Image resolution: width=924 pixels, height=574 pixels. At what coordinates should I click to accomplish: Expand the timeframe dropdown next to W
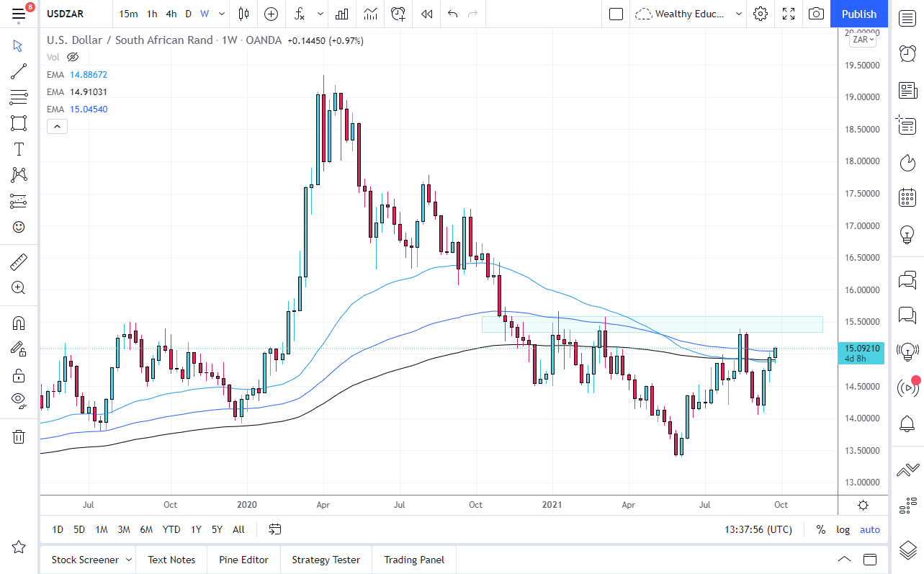[x=221, y=14]
